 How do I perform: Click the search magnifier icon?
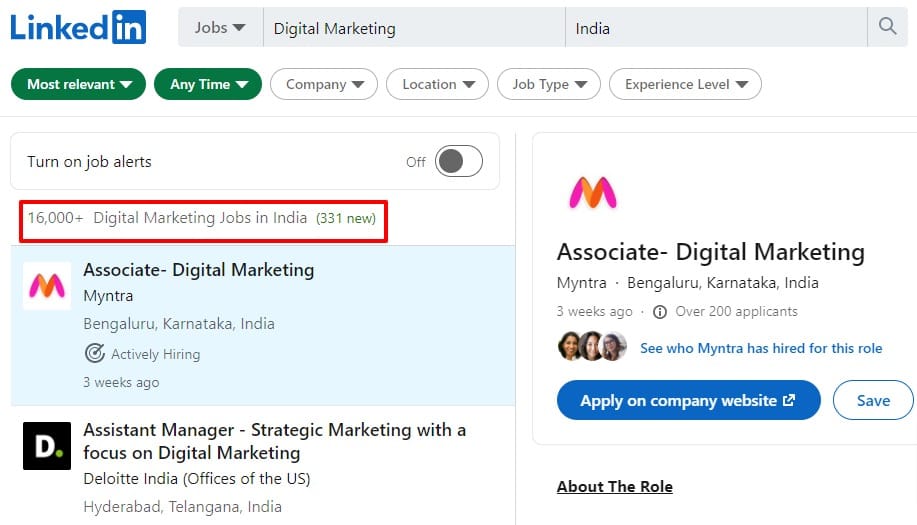[x=887, y=26]
